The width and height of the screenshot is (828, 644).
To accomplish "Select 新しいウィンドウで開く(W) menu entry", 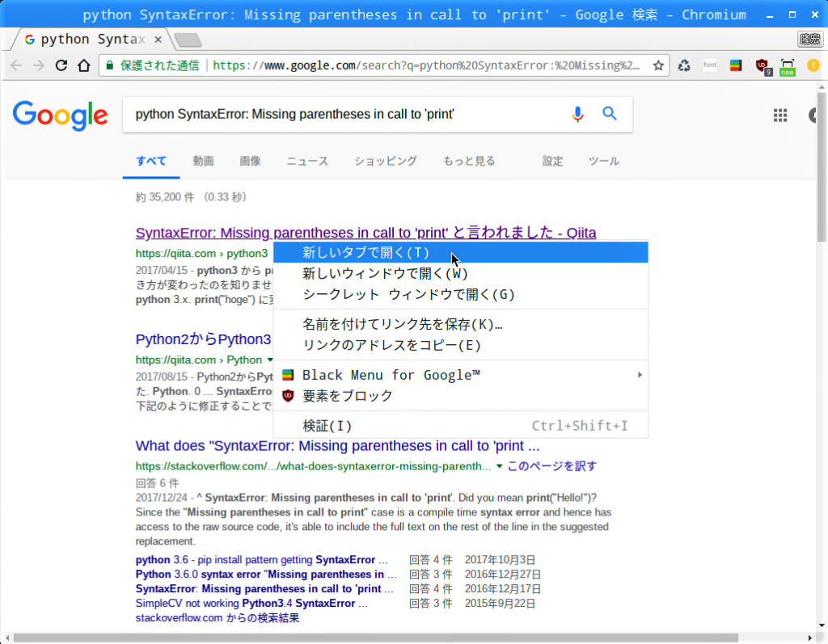I will coord(460,273).
